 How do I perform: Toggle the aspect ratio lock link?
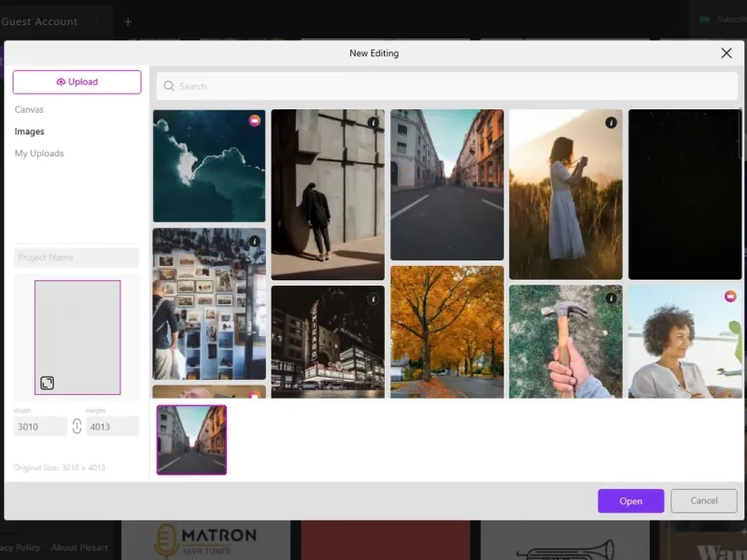click(x=77, y=427)
